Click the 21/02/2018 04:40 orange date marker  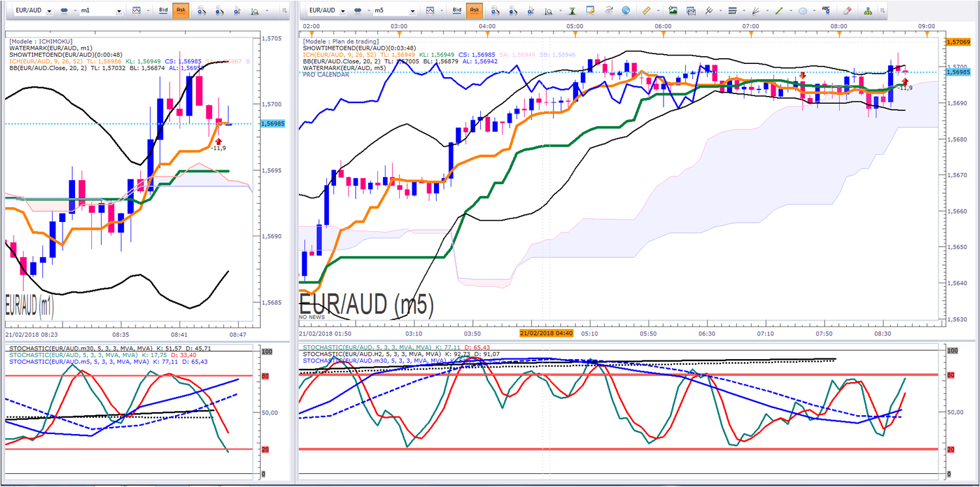pos(546,333)
